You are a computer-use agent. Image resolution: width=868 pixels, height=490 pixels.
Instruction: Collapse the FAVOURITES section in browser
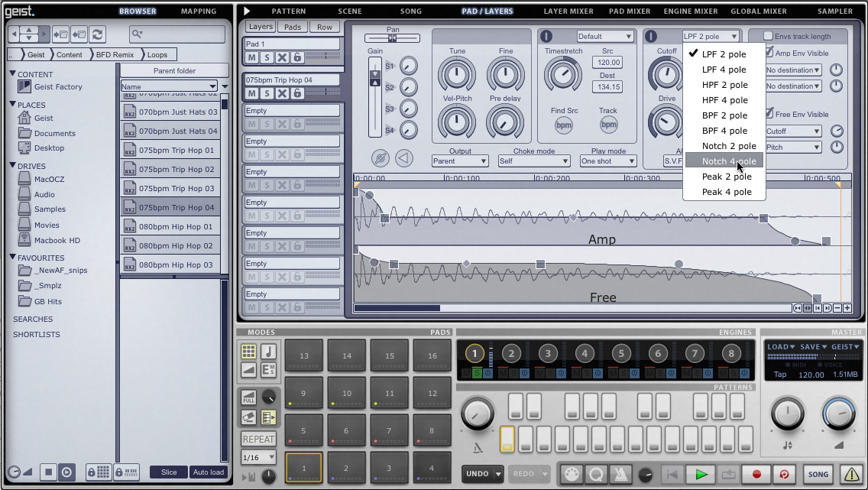[x=13, y=258]
